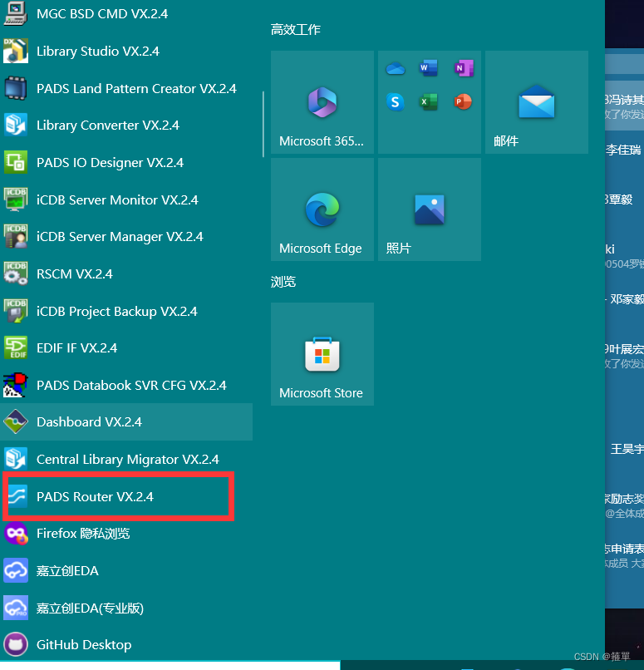Open the Microsoft 365 tile
644x670 pixels.
322,102
